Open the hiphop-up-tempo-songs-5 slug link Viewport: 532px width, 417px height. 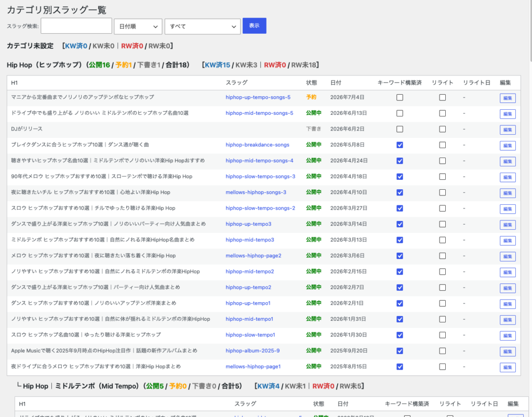[x=258, y=97]
